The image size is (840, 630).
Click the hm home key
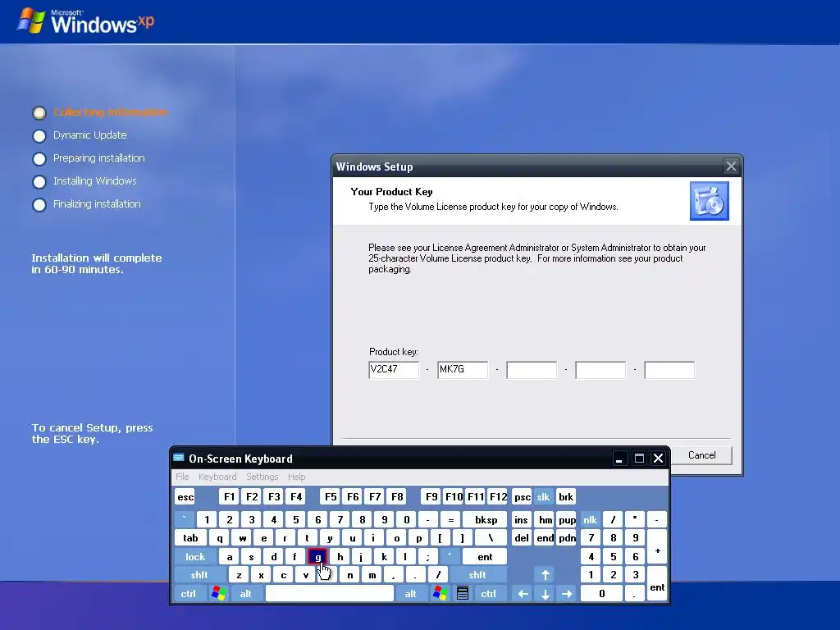click(546, 519)
